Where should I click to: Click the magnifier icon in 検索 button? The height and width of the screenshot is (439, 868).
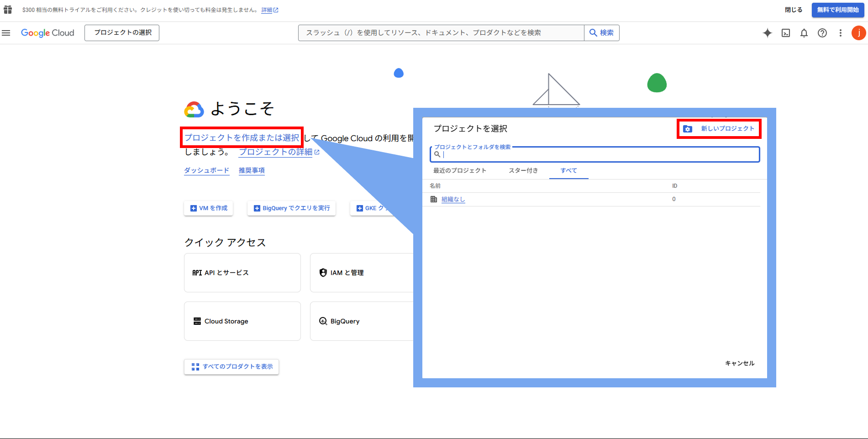tap(593, 33)
